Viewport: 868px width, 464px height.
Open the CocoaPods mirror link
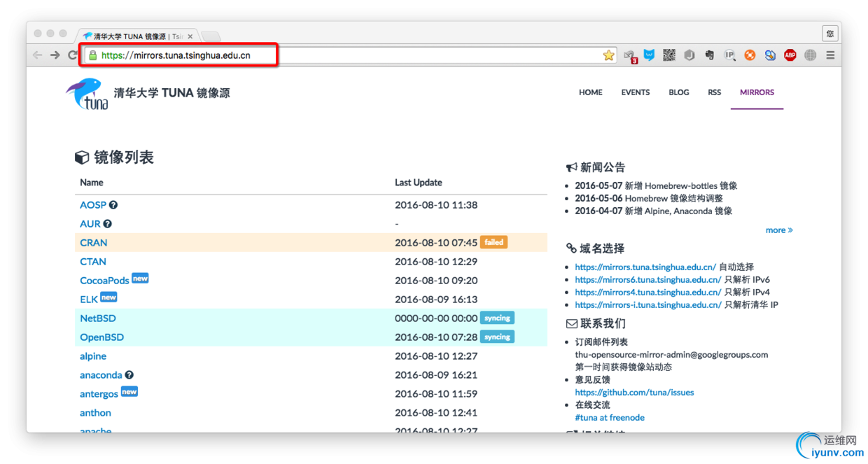click(x=104, y=281)
